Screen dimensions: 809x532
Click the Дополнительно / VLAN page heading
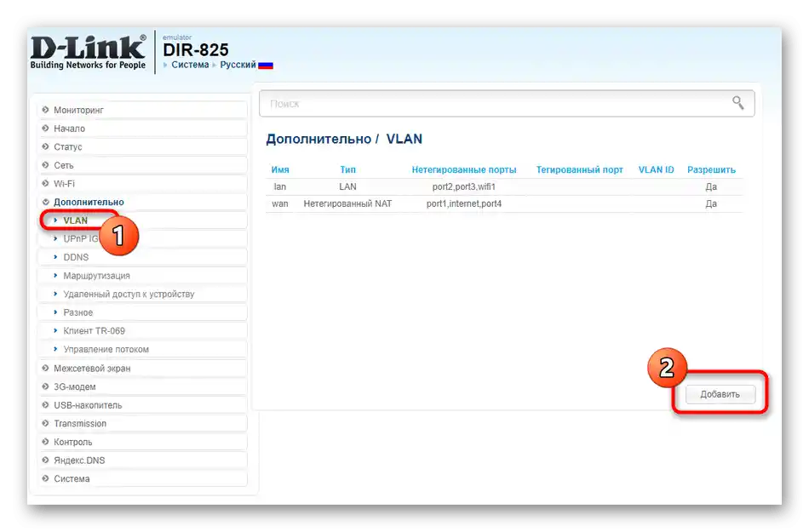click(x=344, y=139)
